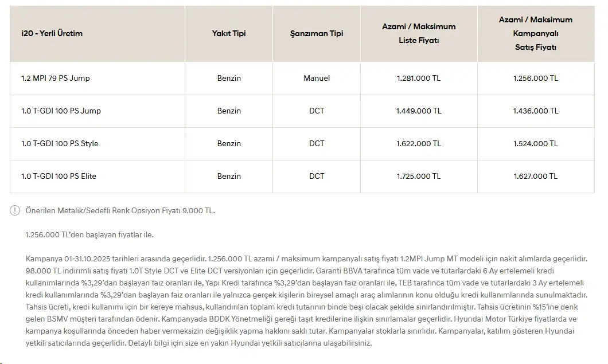
Task: Select the 1.0 T-GDI 100 PS Elite row
Action: [302, 176]
